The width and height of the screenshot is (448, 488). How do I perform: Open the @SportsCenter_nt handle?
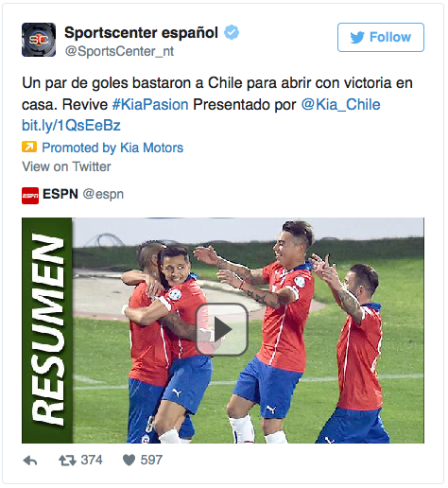tap(119, 51)
